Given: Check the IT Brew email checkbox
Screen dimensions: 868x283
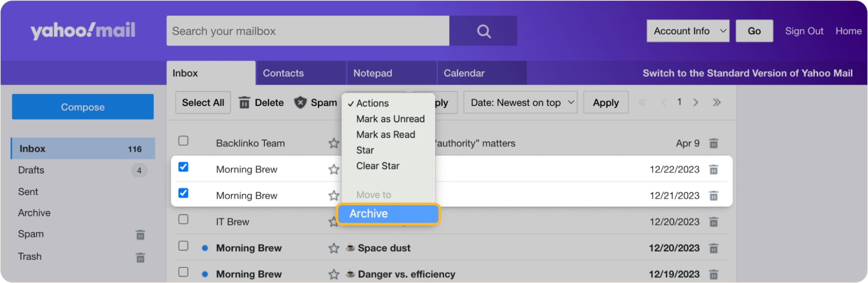Looking at the screenshot, I should point(183,219).
